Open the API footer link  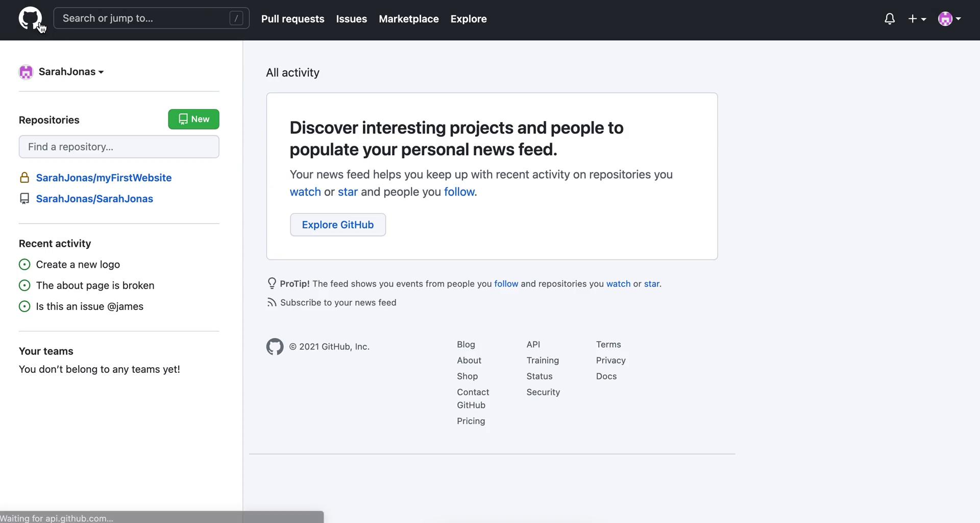pos(533,345)
